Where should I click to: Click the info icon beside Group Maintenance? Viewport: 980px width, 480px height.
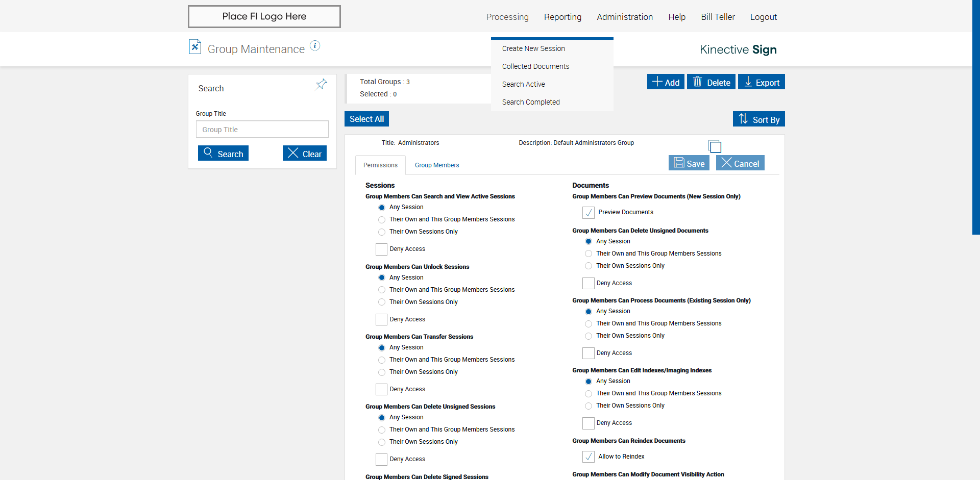pyautogui.click(x=315, y=46)
